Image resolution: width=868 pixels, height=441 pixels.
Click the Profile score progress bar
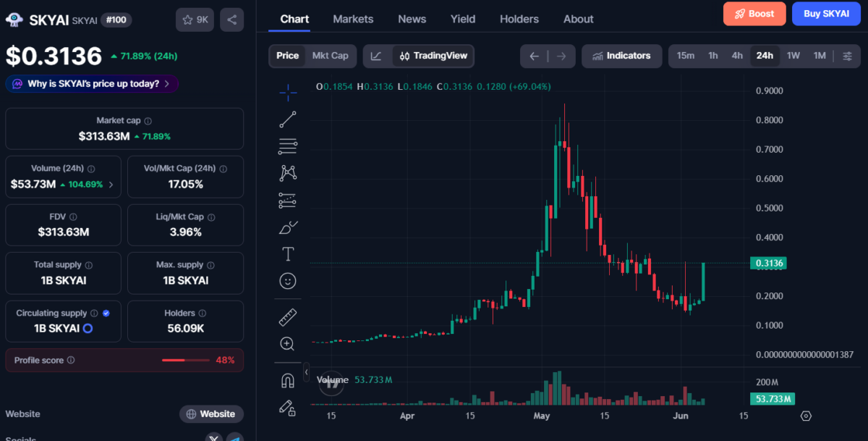click(185, 360)
